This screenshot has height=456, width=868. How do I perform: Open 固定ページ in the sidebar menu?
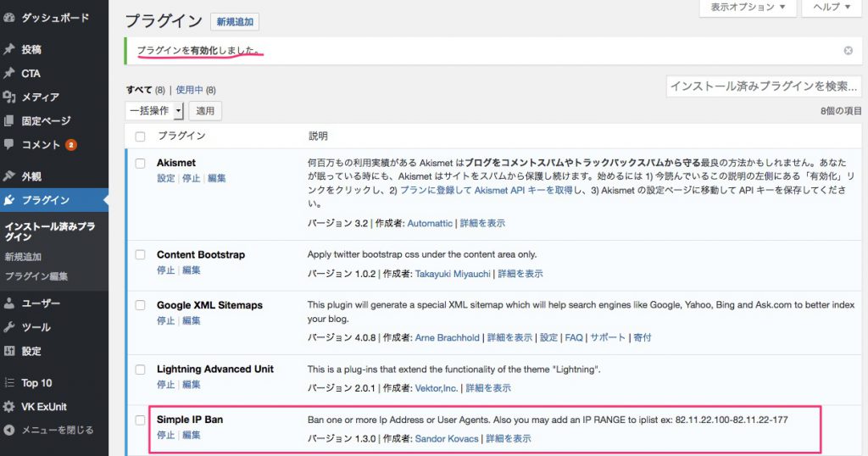46,120
